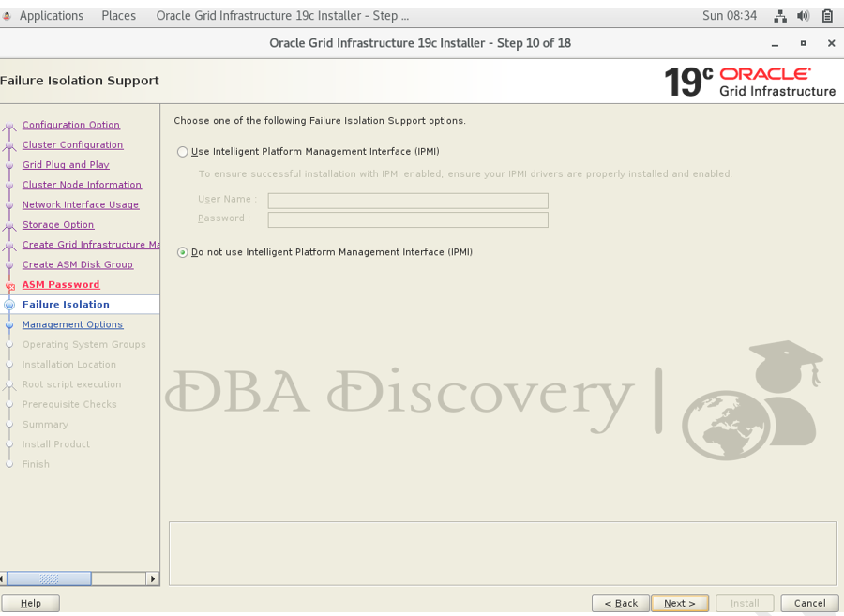Viewport: 844px width, 616px height.
Task: Click the sidebar horizontal scrollbar thumb
Action: pos(49,578)
